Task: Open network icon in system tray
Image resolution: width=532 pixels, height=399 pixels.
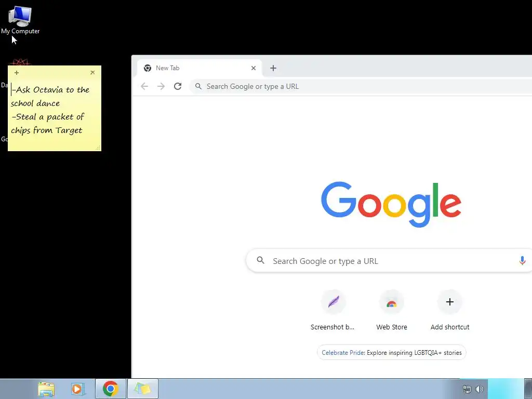Action: point(467,389)
